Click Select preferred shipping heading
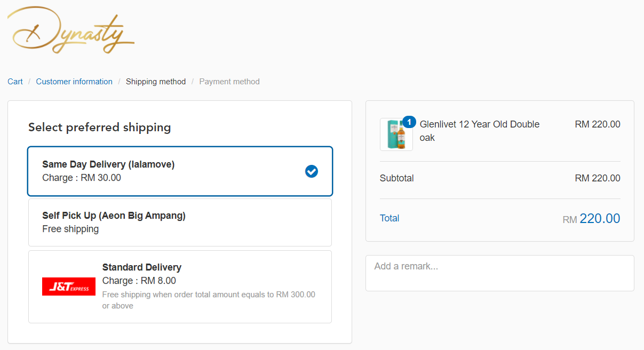644x350 pixels. coord(100,128)
